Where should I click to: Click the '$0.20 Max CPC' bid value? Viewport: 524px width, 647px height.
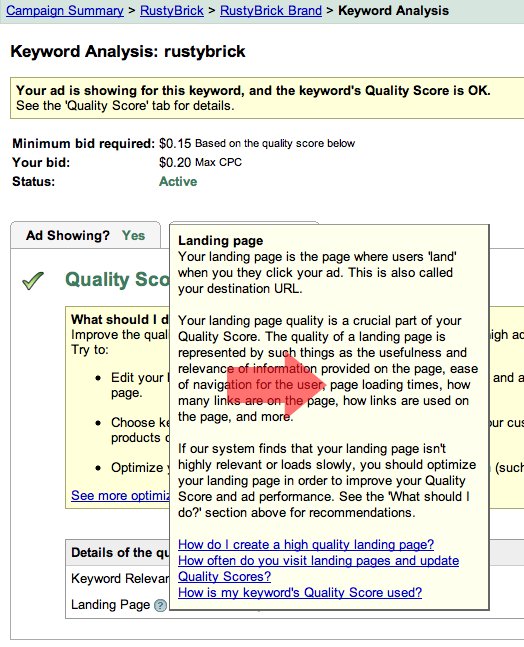coord(200,162)
